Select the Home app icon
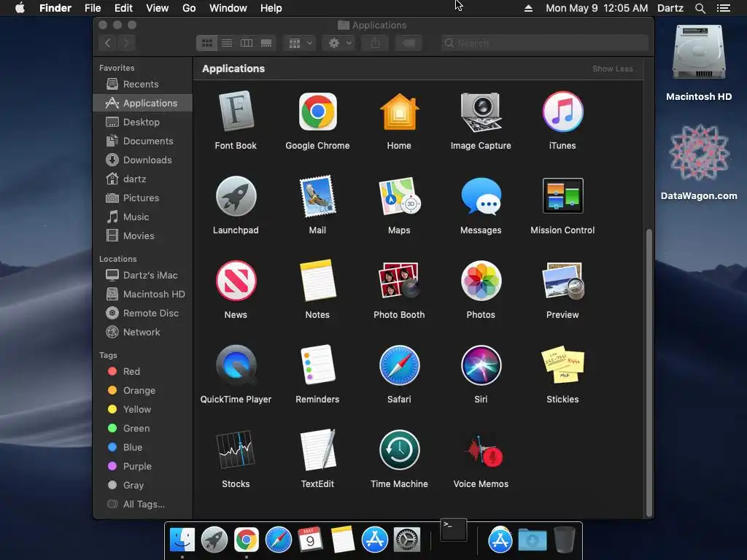Viewport: 747px width, 560px height. click(399, 112)
